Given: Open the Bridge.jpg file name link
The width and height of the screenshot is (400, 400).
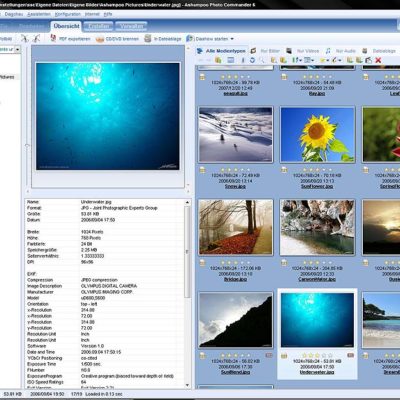Looking at the screenshot, I should [235, 279].
